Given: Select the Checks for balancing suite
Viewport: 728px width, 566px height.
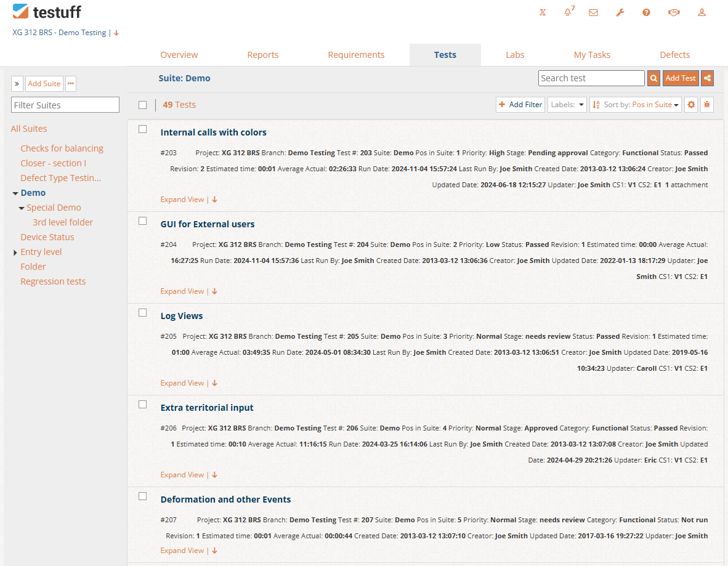Looking at the screenshot, I should (x=62, y=148).
